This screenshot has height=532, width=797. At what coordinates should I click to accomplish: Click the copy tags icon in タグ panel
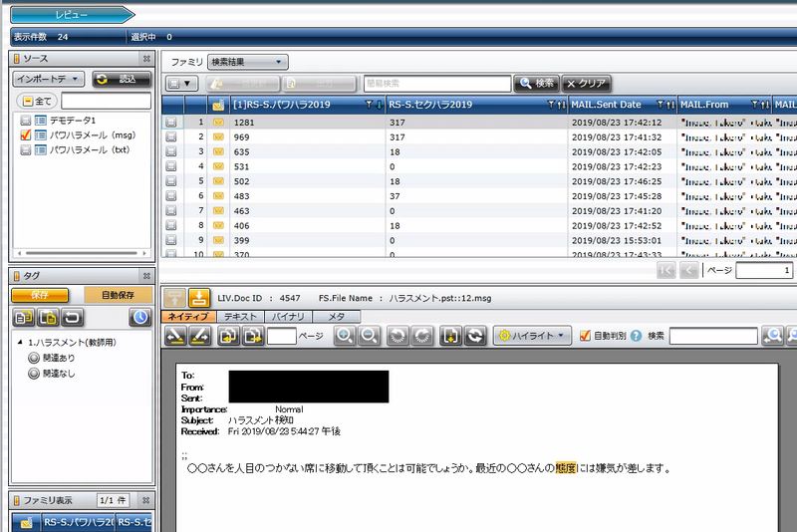[x=23, y=318]
